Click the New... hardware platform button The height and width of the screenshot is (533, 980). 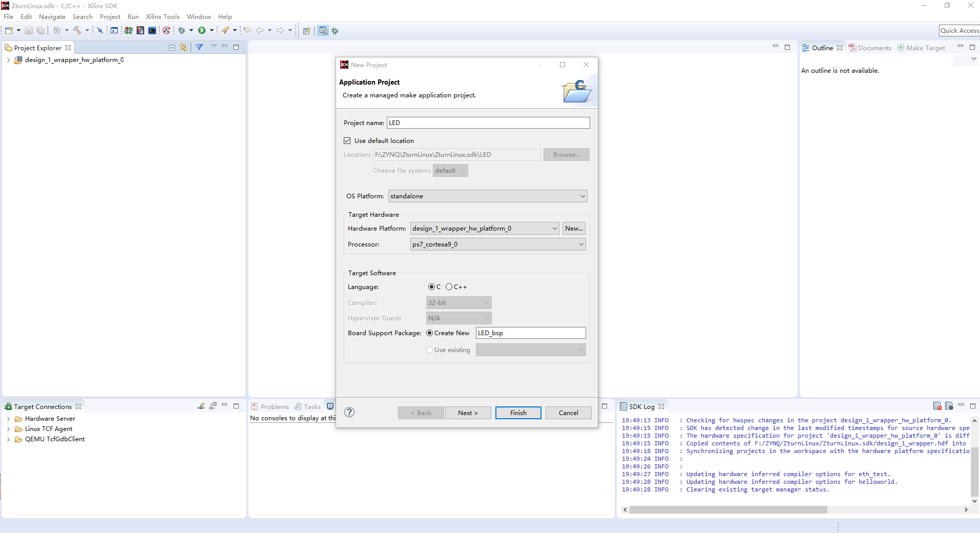(574, 229)
